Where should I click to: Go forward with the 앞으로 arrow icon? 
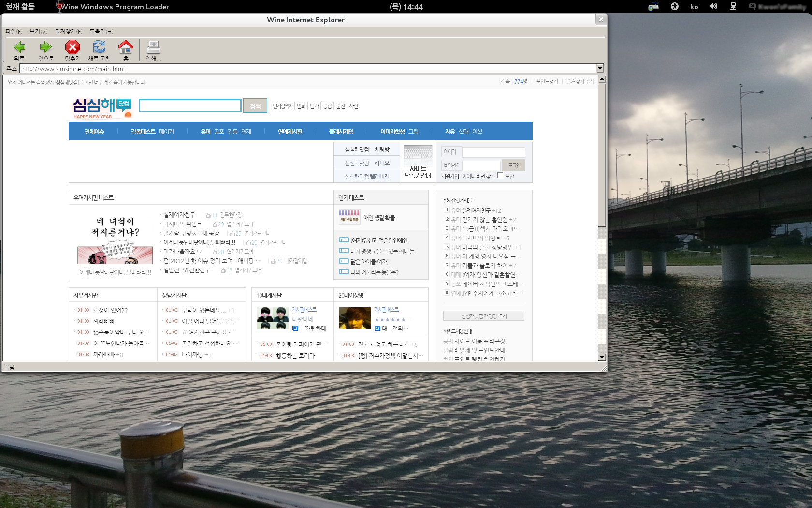(x=46, y=47)
